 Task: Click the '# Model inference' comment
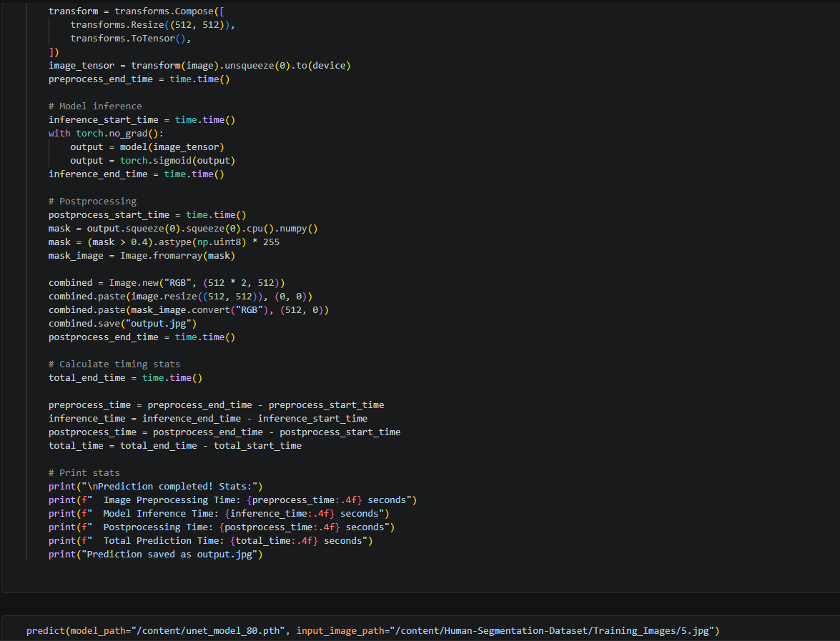[x=95, y=106]
